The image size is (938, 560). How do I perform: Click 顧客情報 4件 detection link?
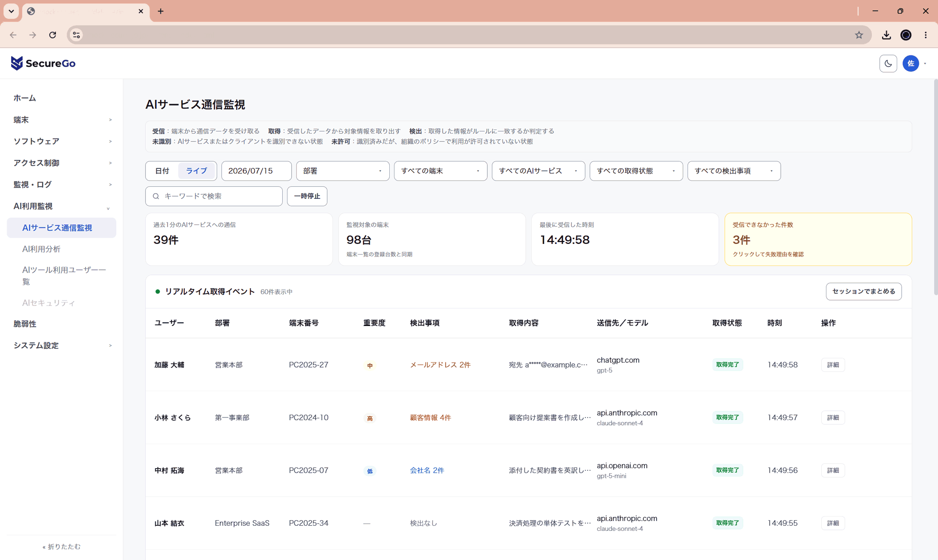click(430, 417)
